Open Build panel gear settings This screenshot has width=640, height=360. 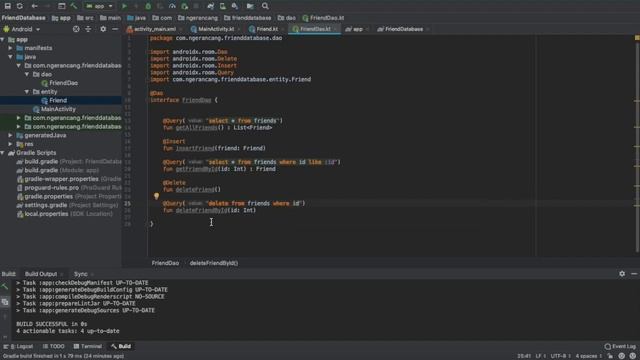click(622, 273)
